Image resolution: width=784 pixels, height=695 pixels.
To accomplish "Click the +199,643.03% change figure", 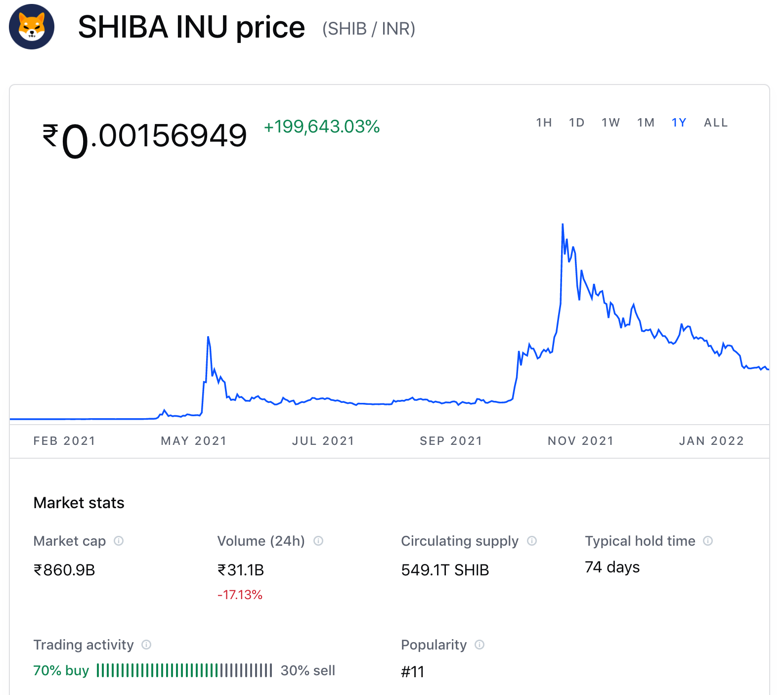I will coord(322,127).
